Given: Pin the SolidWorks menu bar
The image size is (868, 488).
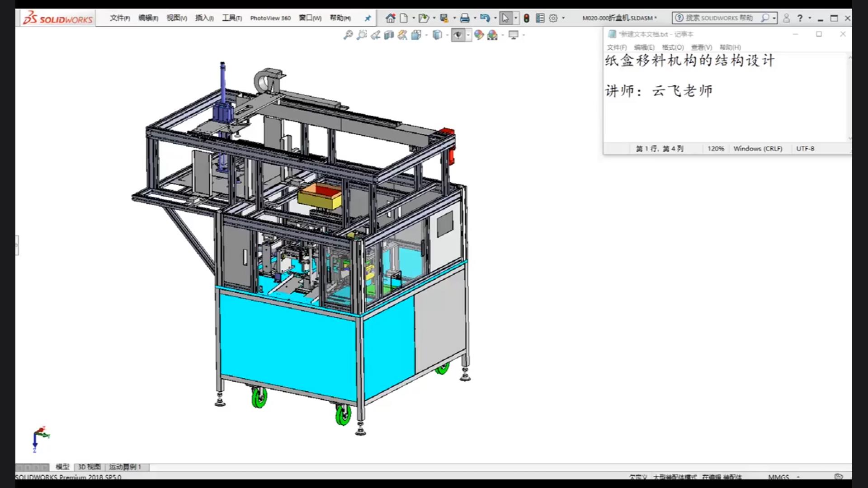Looking at the screenshot, I should click(368, 18).
